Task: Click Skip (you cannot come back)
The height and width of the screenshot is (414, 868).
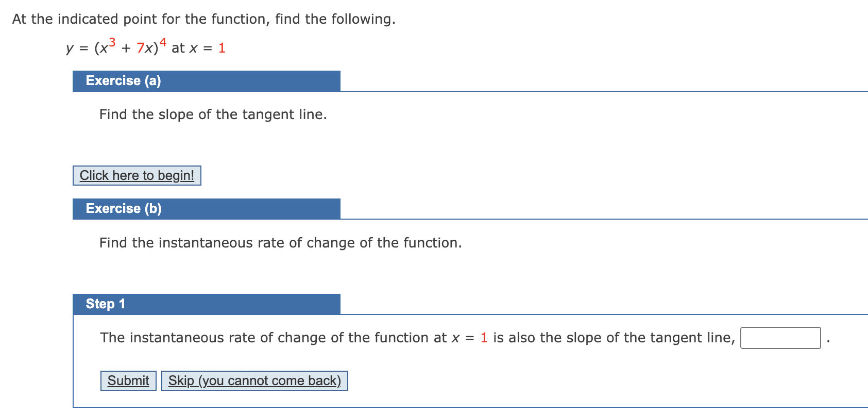Action: pyautogui.click(x=254, y=380)
